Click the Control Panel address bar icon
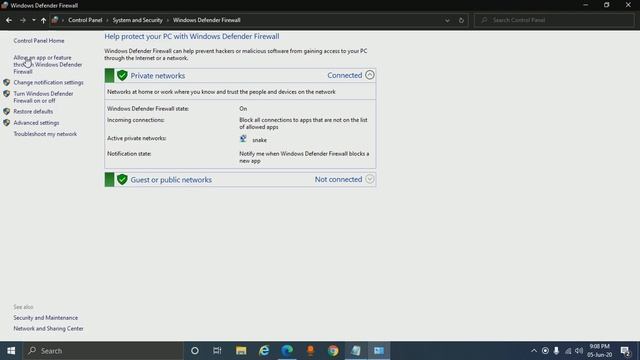 coord(55,20)
